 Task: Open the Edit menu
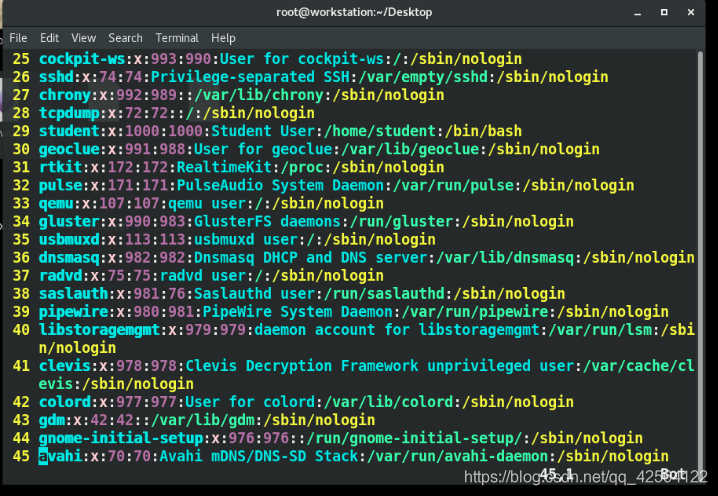pyautogui.click(x=49, y=38)
